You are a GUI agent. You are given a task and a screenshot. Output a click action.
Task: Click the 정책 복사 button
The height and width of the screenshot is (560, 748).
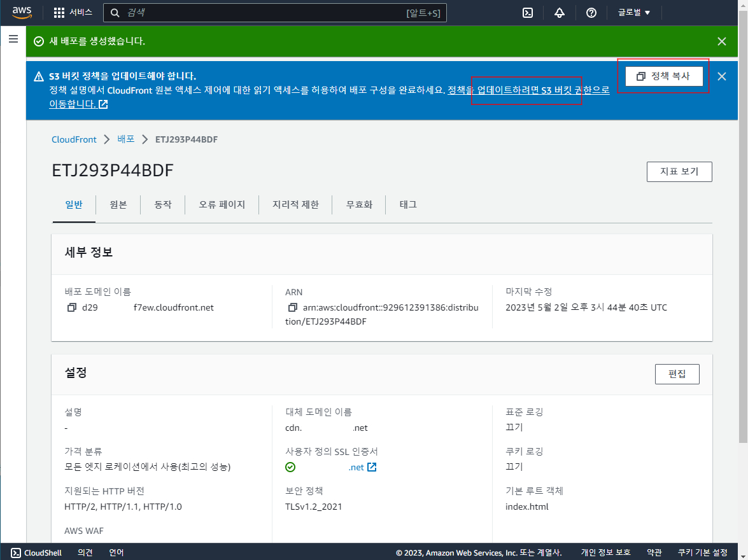664,76
